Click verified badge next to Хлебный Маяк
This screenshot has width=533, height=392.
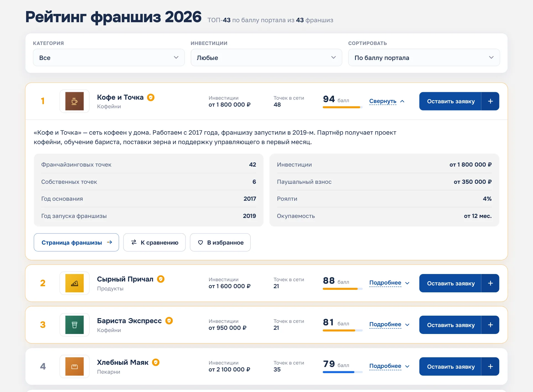click(156, 362)
